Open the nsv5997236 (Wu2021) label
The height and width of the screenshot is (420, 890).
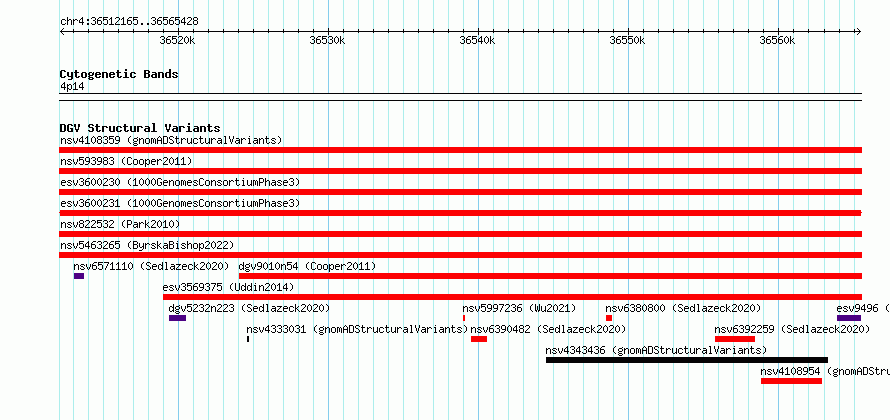tap(519, 308)
